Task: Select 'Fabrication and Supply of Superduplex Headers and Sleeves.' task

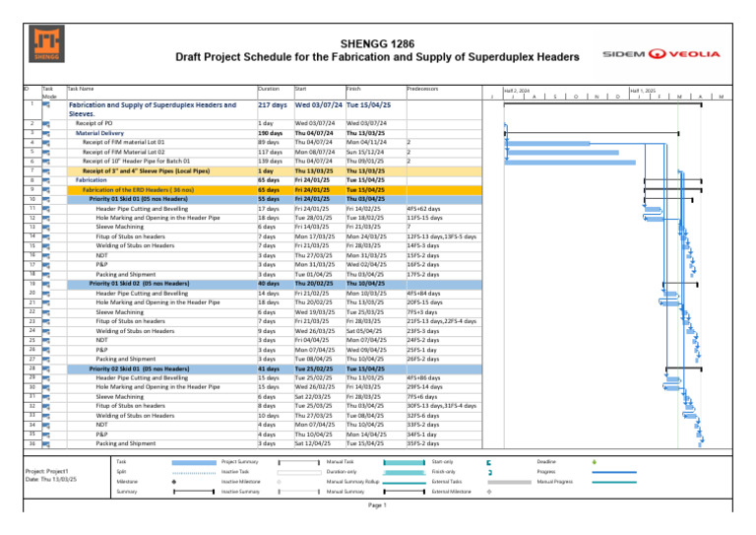Action: coord(153,109)
